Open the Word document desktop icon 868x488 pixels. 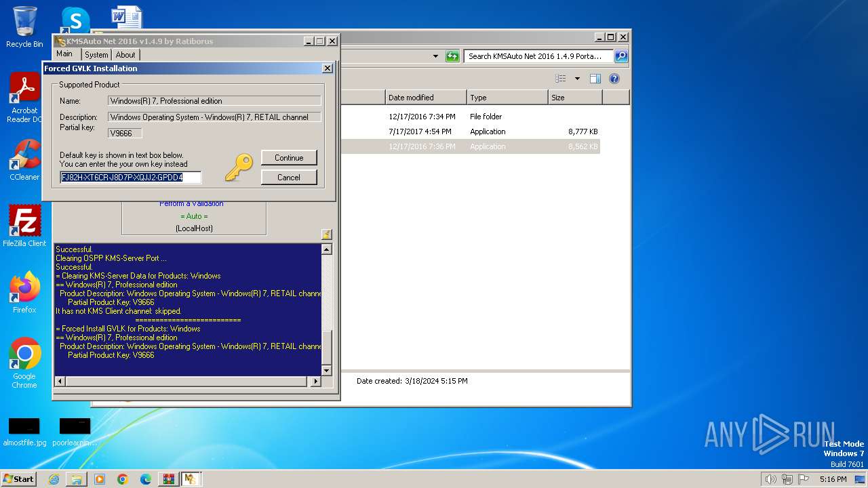[x=126, y=18]
